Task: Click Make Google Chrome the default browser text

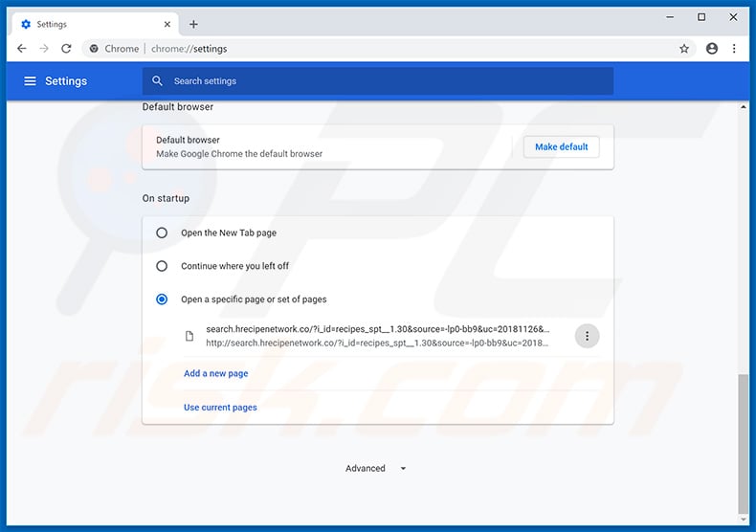Action: point(239,154)
